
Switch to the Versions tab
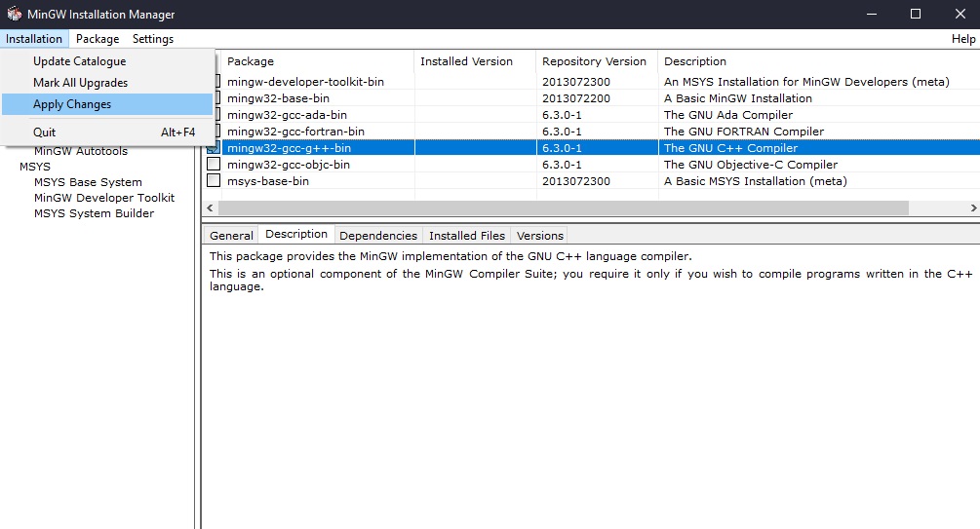click(540, 236)
